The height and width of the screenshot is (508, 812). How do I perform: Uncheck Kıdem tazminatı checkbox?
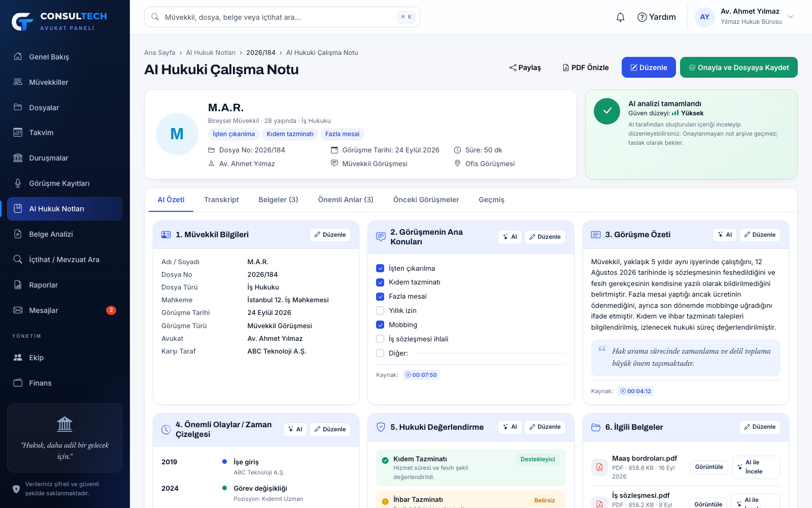pos(380,282)
